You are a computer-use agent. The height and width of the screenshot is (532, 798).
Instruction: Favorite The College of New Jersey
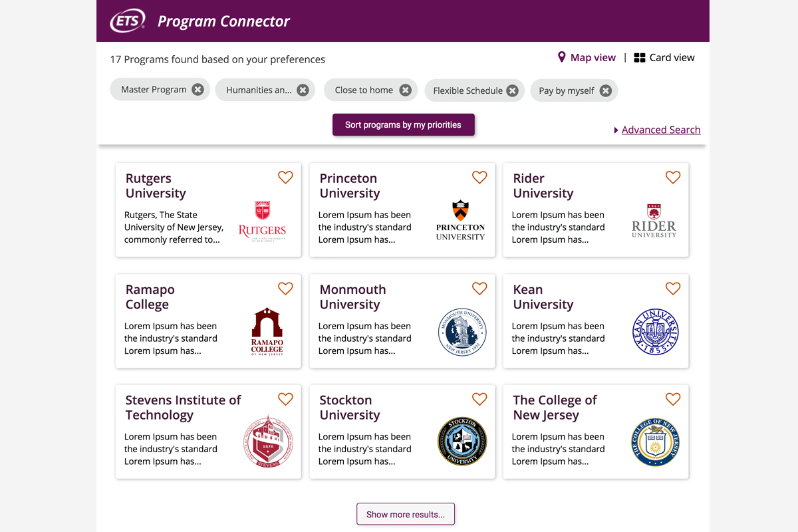click(673, 399)
